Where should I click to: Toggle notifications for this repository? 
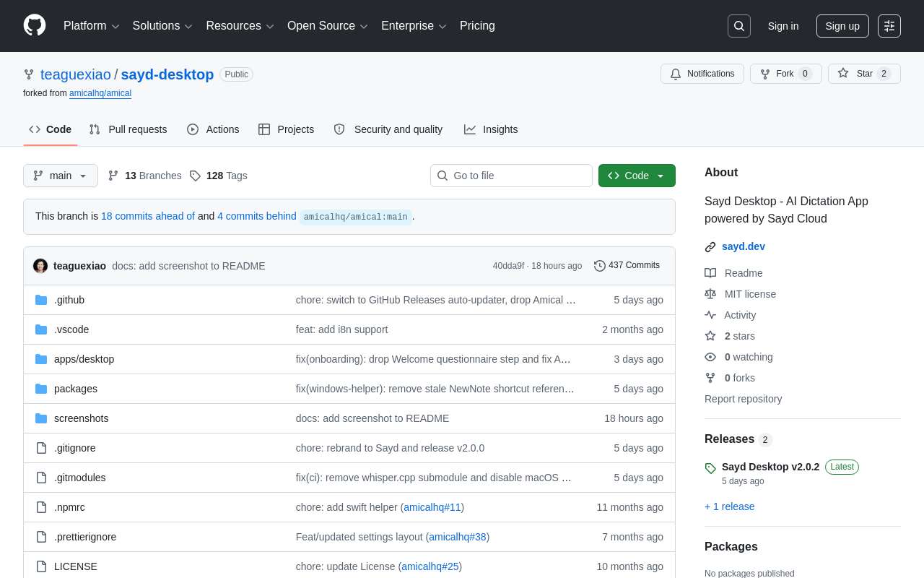(x=702, y=74)
